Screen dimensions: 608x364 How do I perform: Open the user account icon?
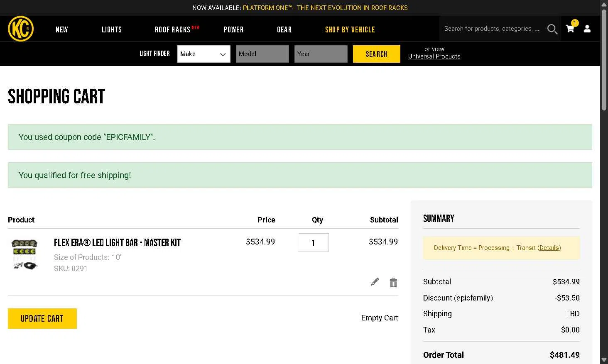[x=587, y=29]
